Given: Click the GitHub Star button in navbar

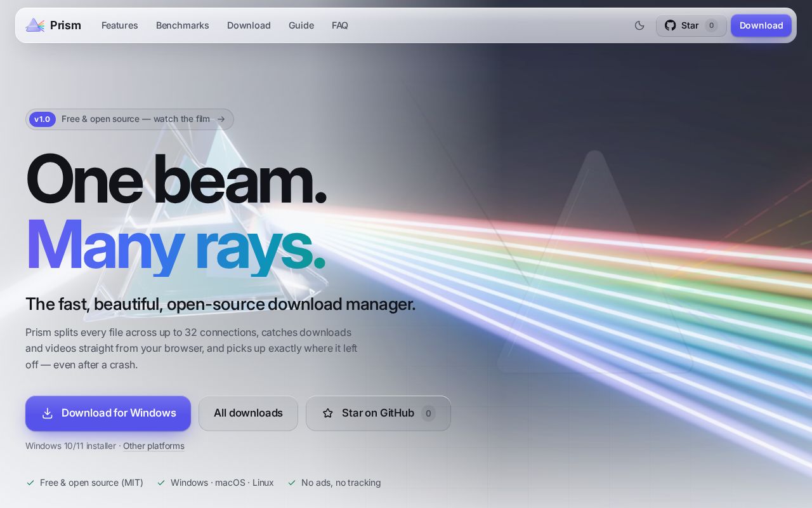Looking at the screenshot, I should click(691, 25).
